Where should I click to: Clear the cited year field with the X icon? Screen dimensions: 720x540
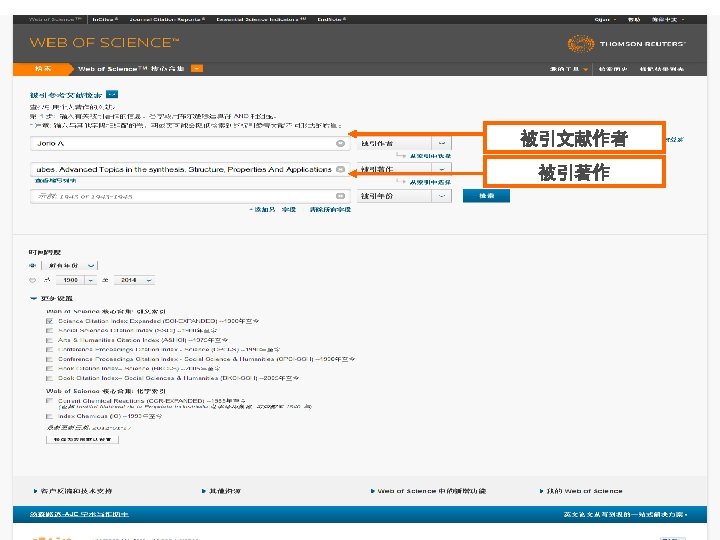pyautogui.click(x=340, y=196)
